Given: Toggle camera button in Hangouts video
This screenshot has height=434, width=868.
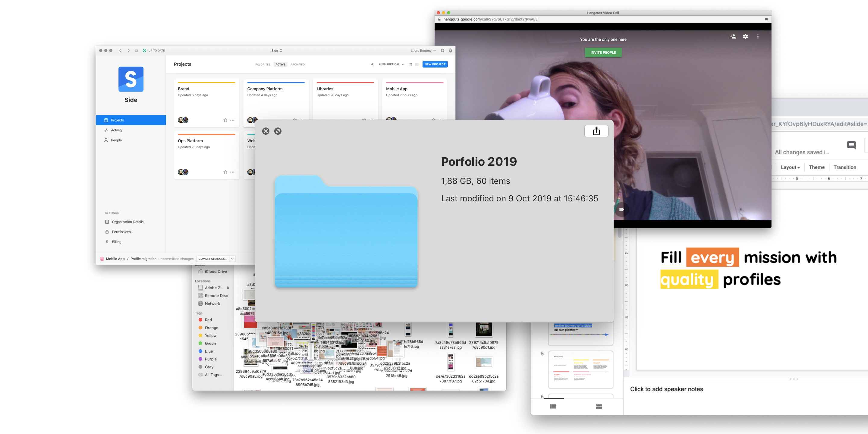Looking at the screenshot, I should pos(622,209).
